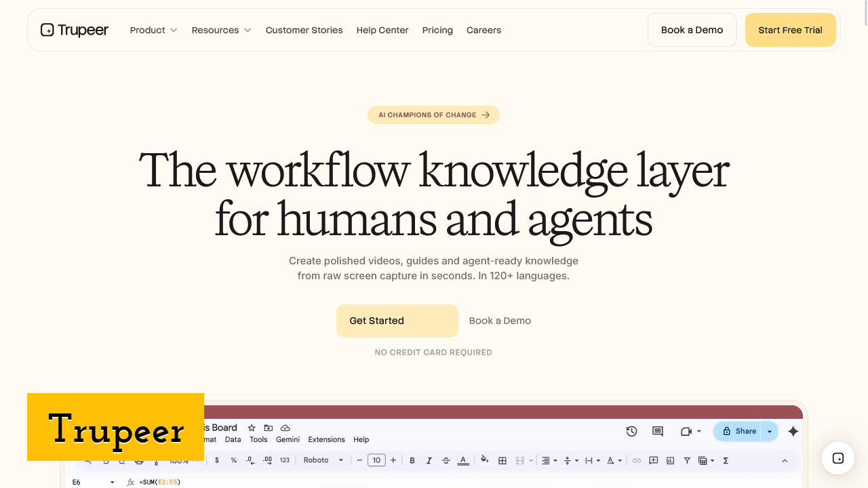Click the insert chart icon
868x488 pixels.
tap(671, 460)
